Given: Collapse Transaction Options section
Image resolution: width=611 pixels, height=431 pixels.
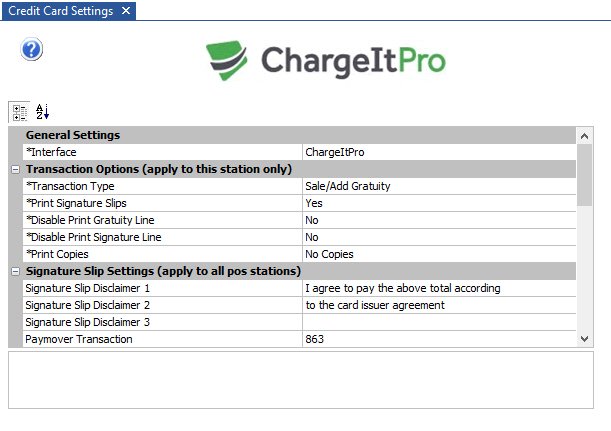Looking at the screenshot, I should pos(15,169).
